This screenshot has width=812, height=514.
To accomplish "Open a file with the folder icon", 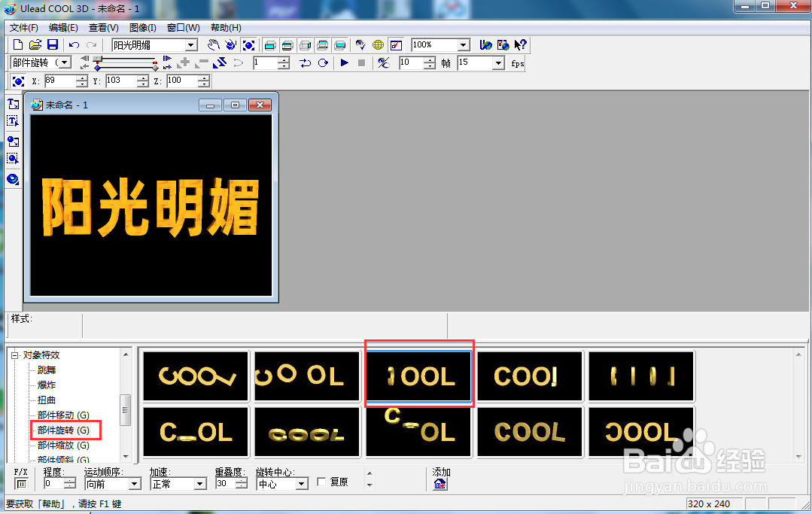I will tap(35, 45).
